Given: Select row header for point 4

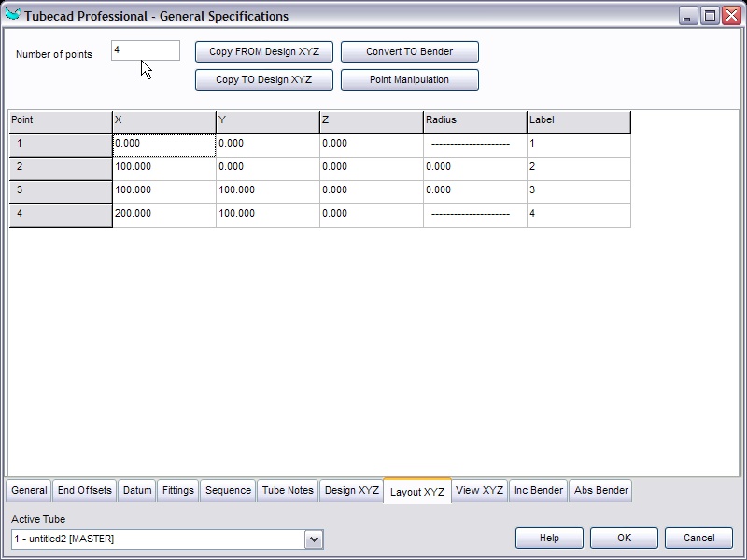Looking at the screenshot, I should [61, 215].
